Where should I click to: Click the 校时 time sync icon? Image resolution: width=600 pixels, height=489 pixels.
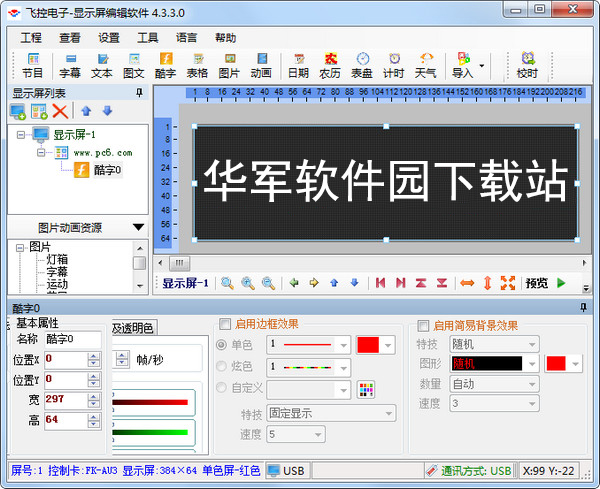(x=527, y=65)
